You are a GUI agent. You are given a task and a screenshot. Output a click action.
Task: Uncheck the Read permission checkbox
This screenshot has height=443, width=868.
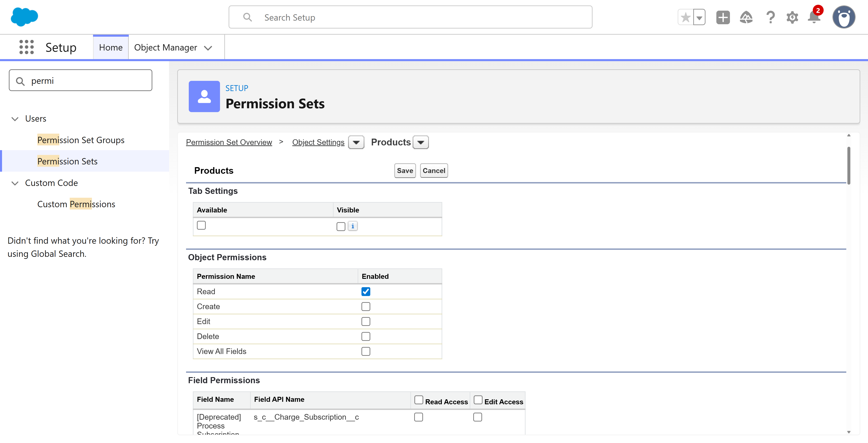tap(366, 291)
